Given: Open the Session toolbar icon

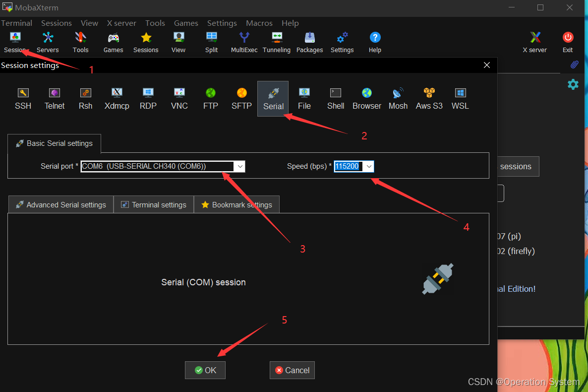Looking at the screenshot, I should (15, 43).
